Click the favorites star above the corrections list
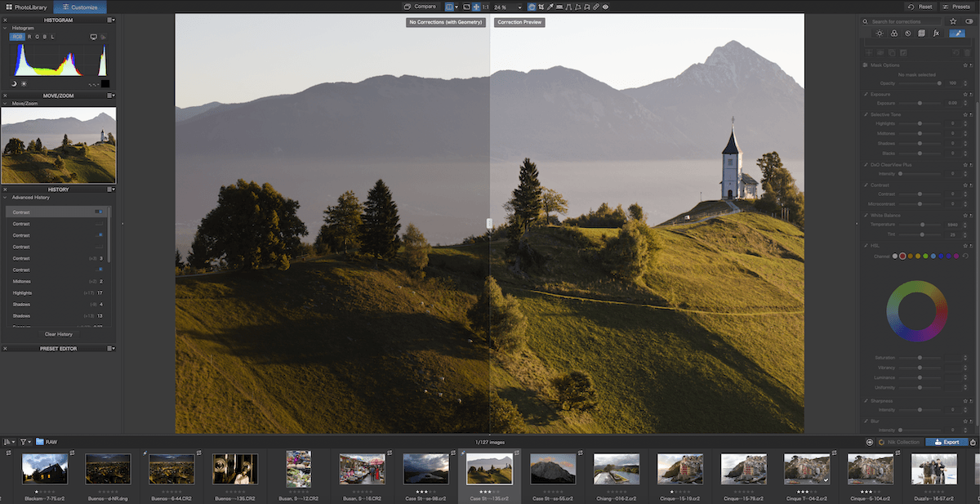 point(953,21)
